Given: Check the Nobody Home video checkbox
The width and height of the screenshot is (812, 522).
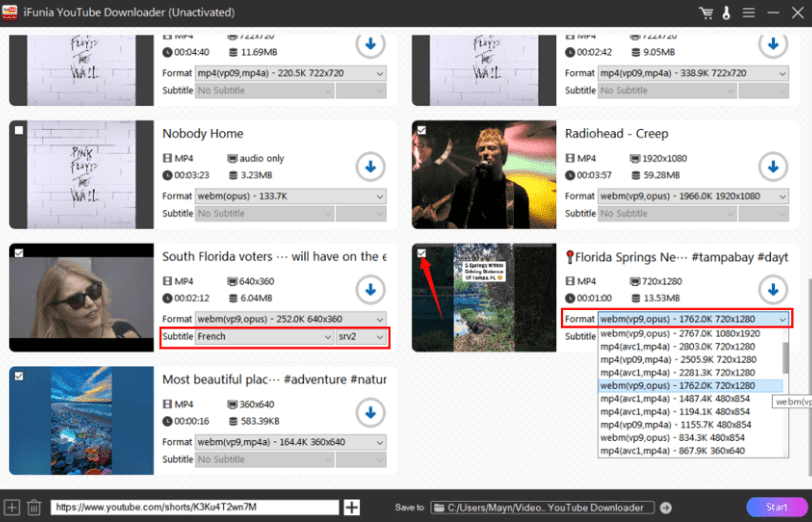Looking at the screenshot, I should pos(18,130).
